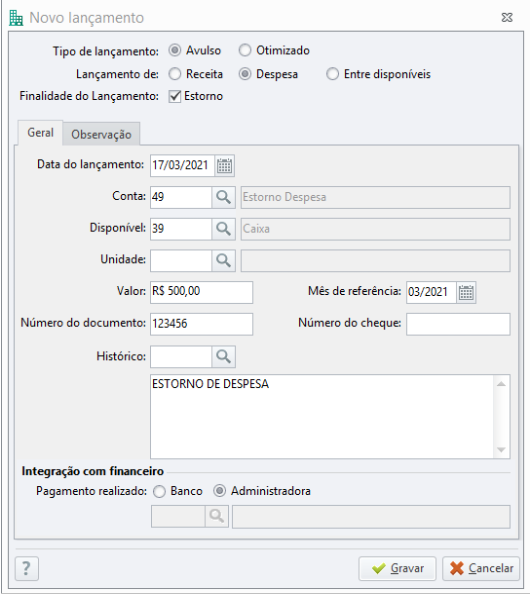
Task: Open calendar for Data do lançamento
Action: 224,166
